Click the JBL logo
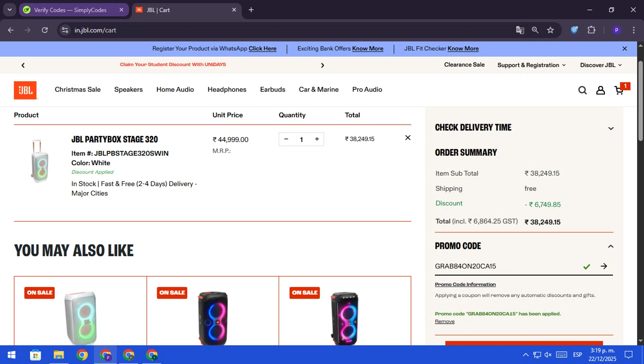 point(25,90)
